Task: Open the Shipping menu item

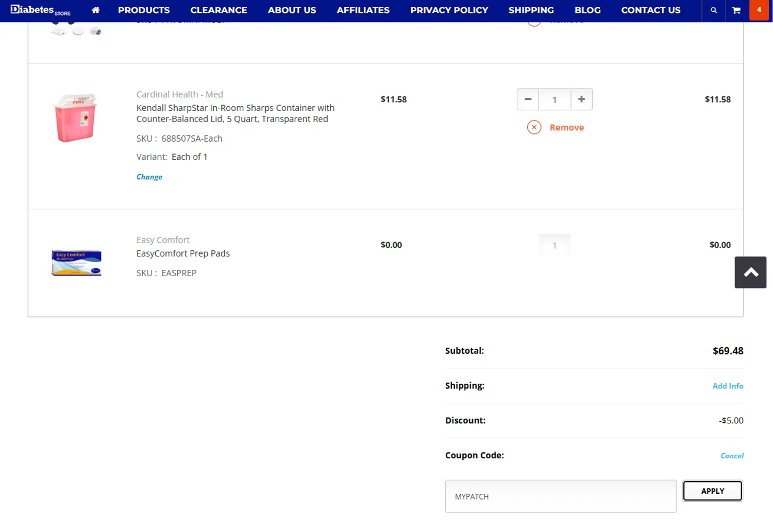Action: point(531,10)
